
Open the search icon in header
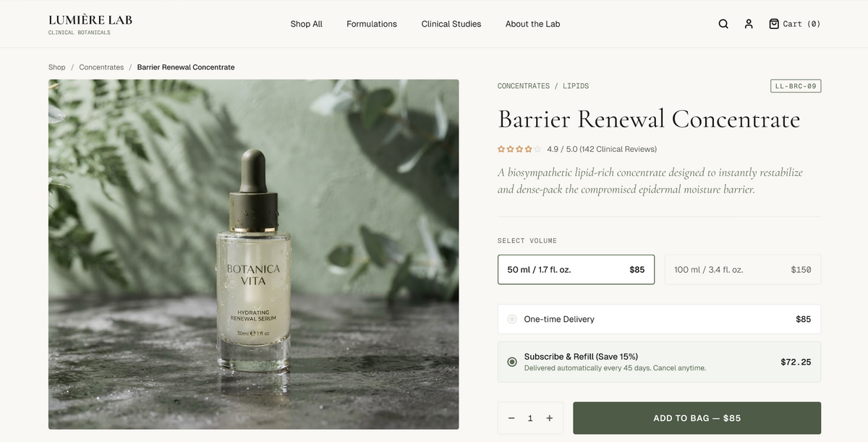click(x=723, y=24)
